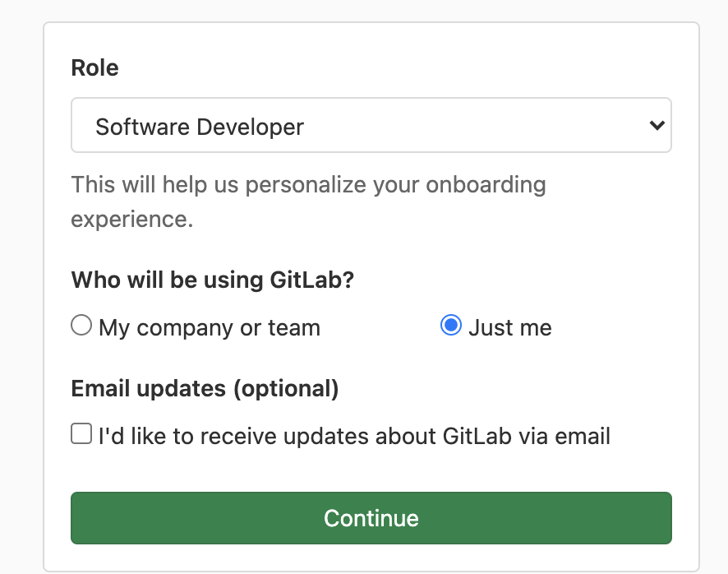
Task: Click the email updates checkbox label text
Action: click(x=354, y=435)
